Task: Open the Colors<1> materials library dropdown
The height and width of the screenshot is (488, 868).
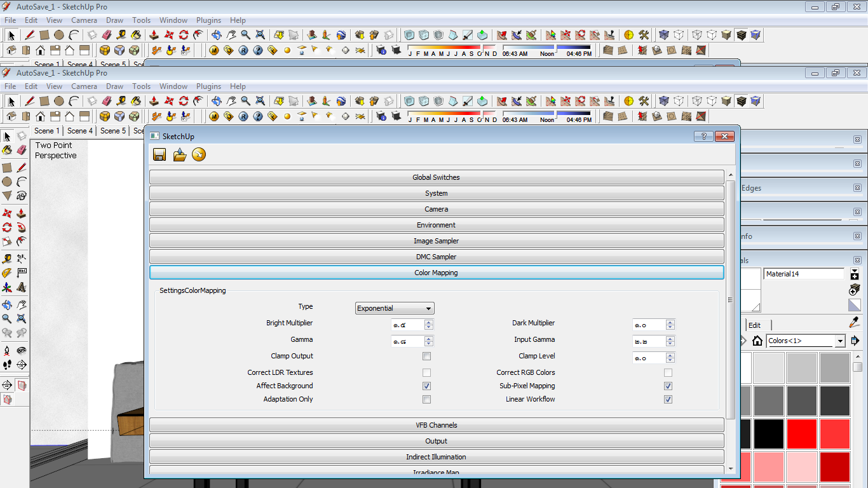Action: pos(840,341)
